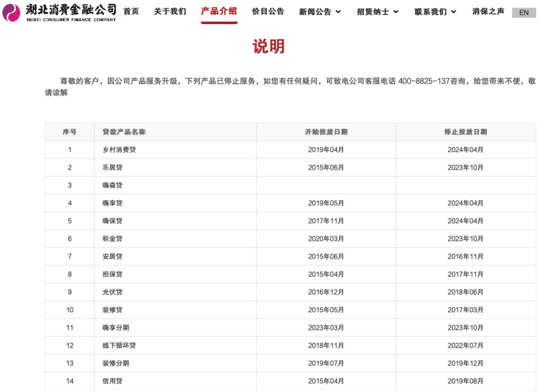The width and height of the screenshot is (540, 392).
Task: Click the Hubei Consumer Finance Company logo
Action: [x=59, y=12]
